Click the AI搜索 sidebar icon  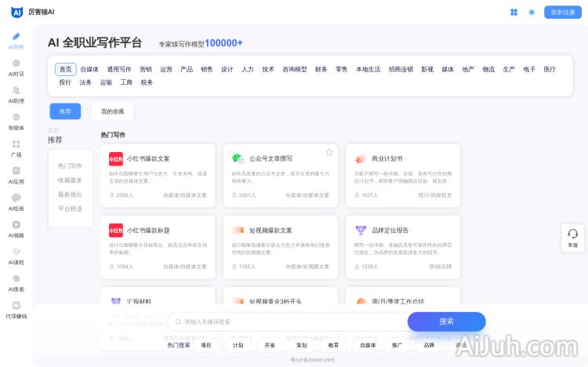click(x=16, y=284)
